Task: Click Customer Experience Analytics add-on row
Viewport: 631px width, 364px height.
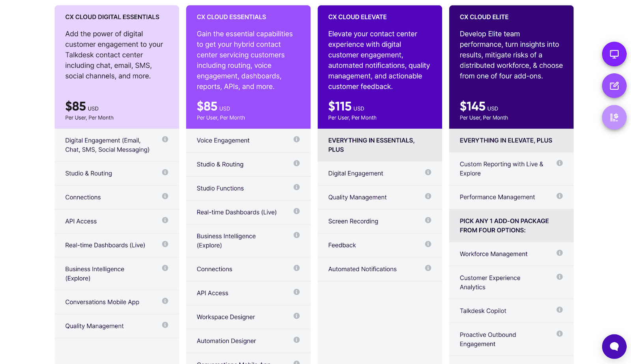Action: point(490,282)
